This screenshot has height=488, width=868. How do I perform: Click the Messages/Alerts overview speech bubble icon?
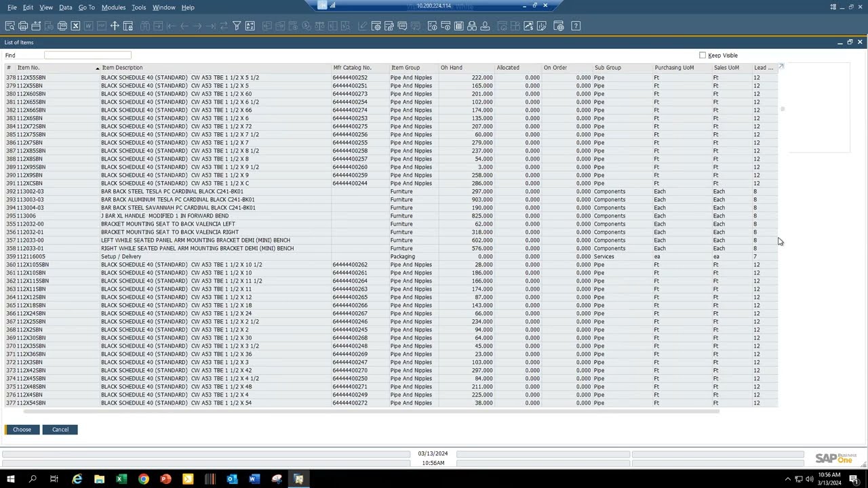click(x=402, y=26)
